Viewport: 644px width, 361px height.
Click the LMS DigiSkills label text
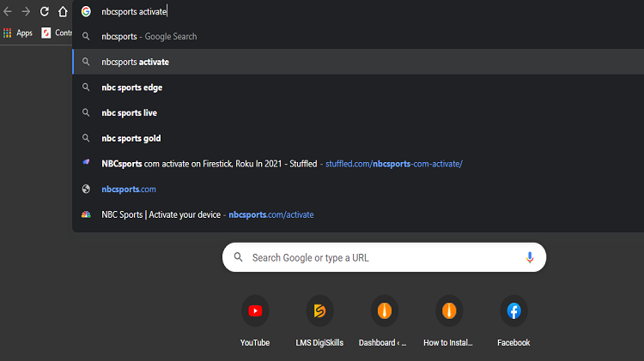coord(319,342)
